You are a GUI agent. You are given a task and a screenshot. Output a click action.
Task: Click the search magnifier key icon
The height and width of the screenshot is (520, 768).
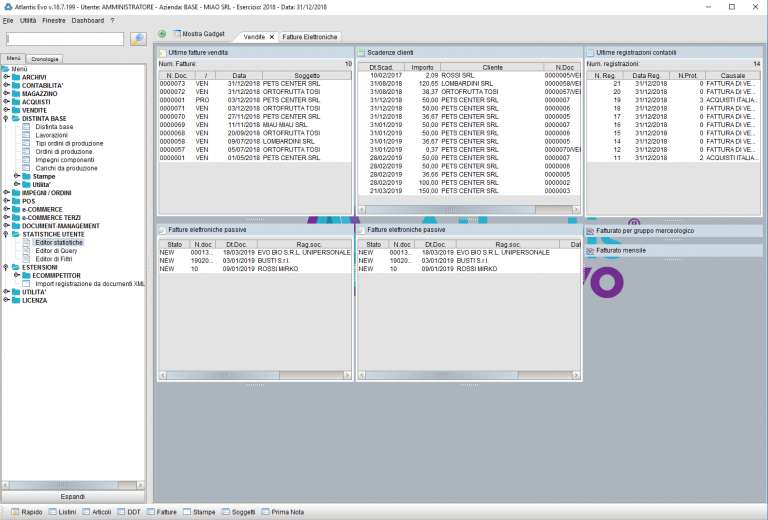[x=139, y=39]
